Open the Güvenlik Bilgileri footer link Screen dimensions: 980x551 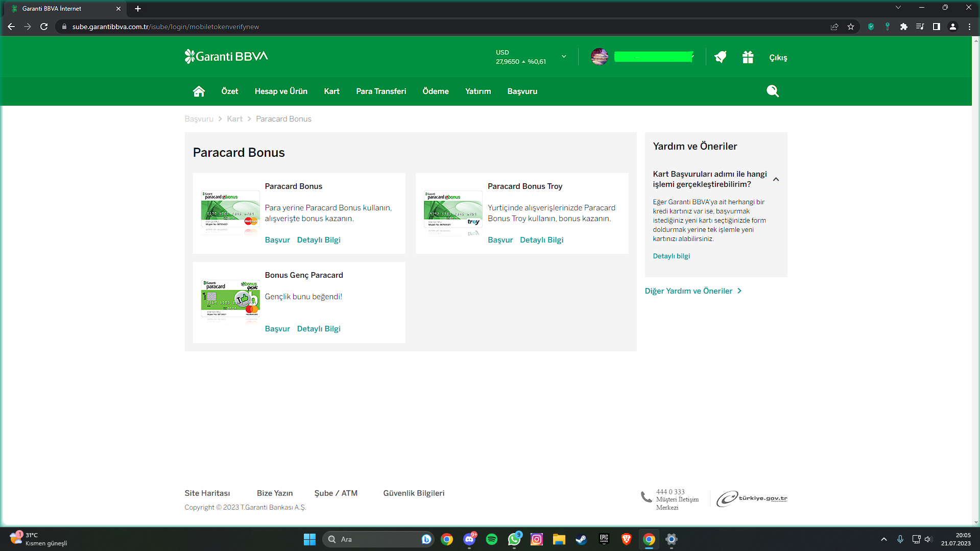414,493
